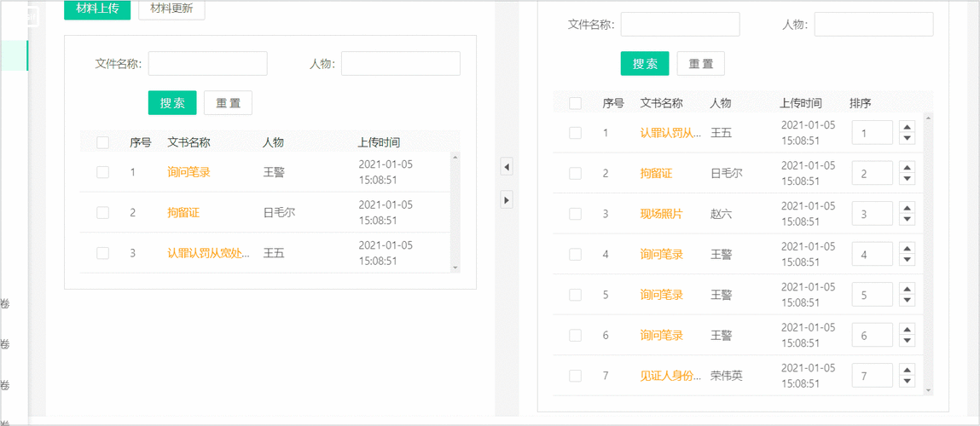Click the right panel 搜索 button

(645, 64)
